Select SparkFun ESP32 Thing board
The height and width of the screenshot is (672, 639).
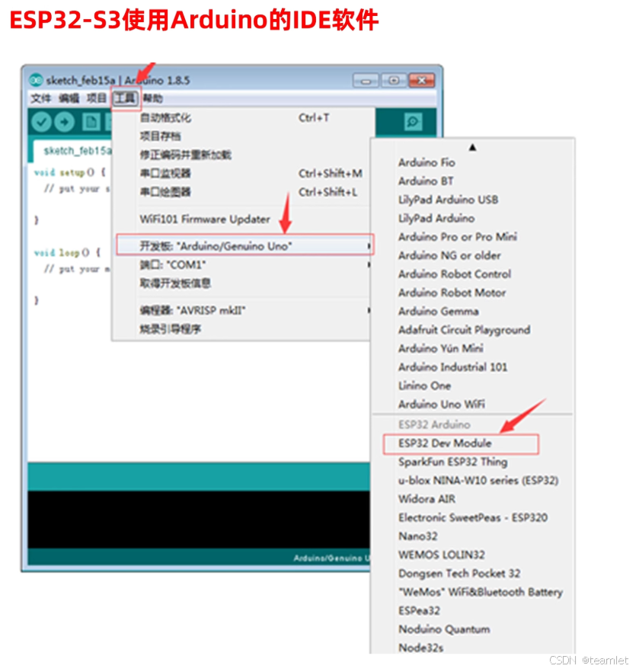[452, 462]
